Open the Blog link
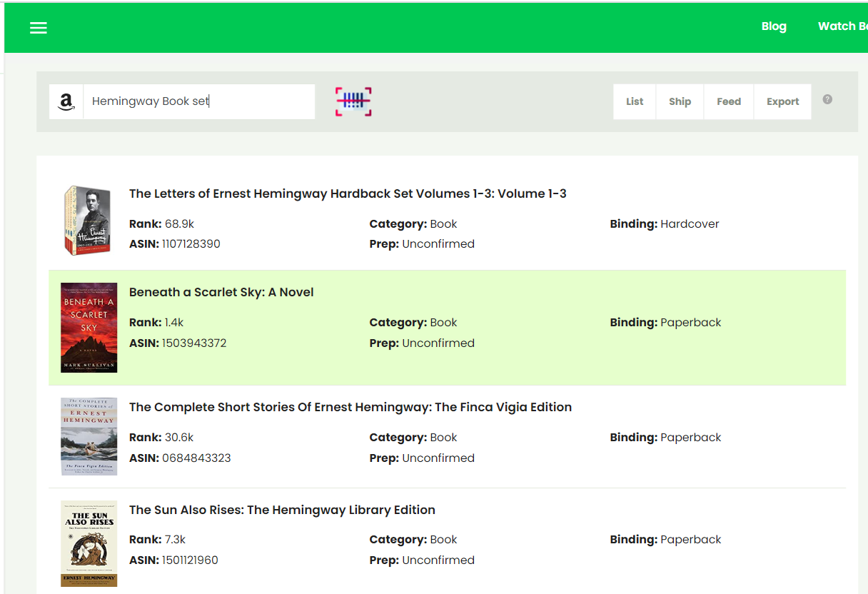This screenshot has height=594, width=868. coord(774,26)
